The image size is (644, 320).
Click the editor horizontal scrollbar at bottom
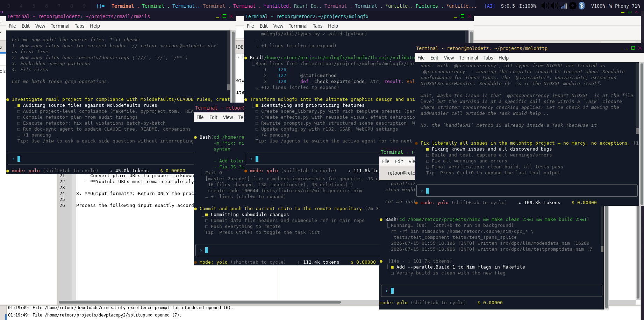(x=200, y=302)
